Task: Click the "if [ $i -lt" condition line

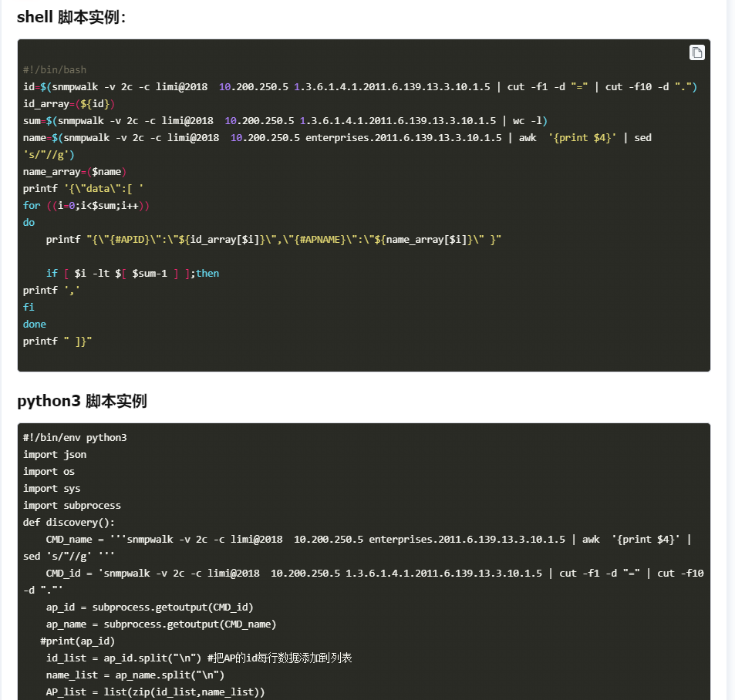Action: click(132, 273)
